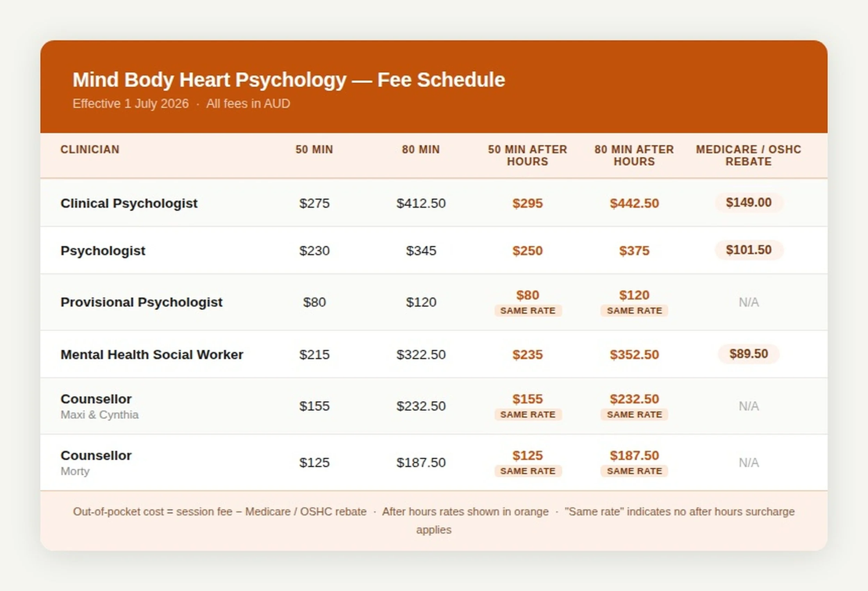
Task: Click the 80 MIN AFTER HOURS column header
Action: 634,155
